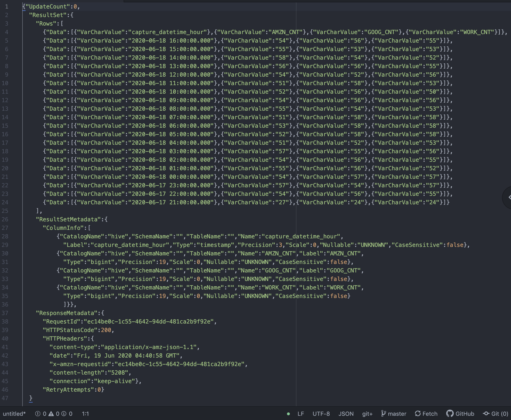Click the error count icon in status bar
This screenshot has width=511, height=420.
tap(38, 414)
